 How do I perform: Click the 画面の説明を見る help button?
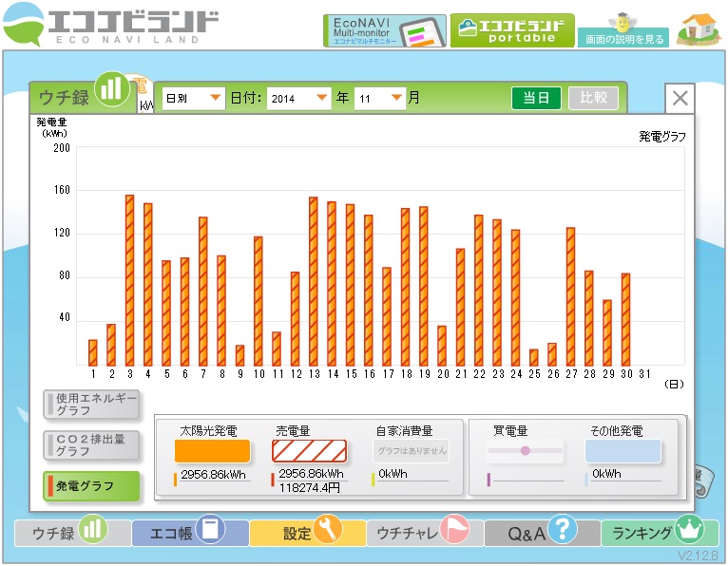(623, 38)
